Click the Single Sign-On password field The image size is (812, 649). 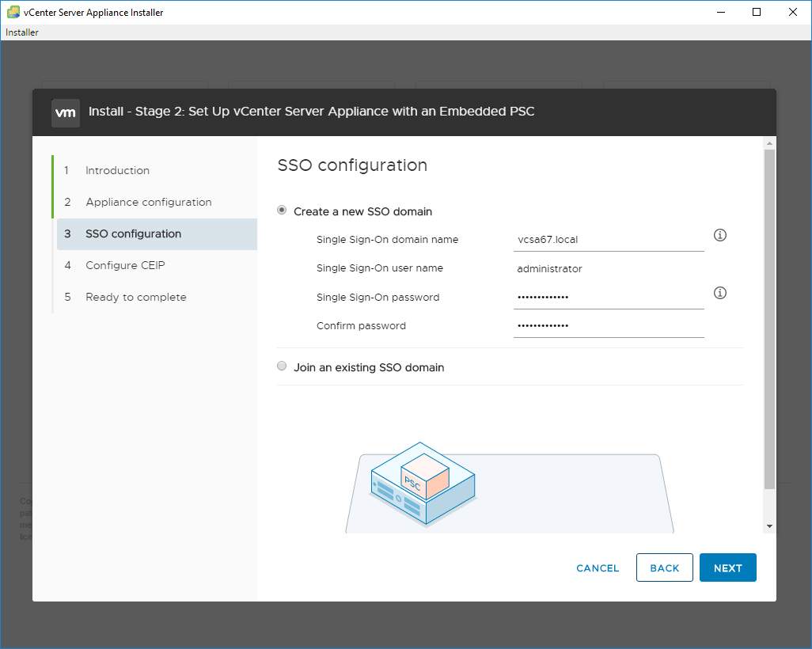click(x=609, y=298)
